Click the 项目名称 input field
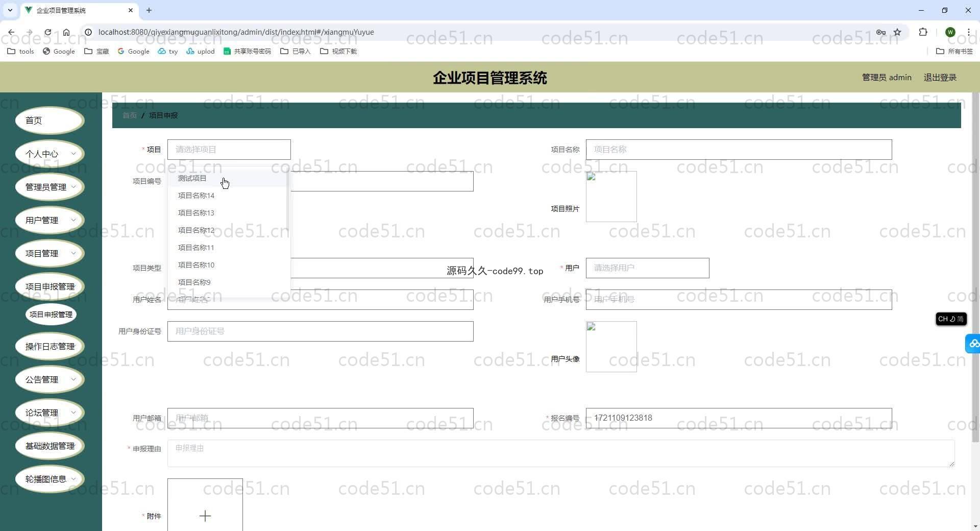The height and width of the screenshot is (531, 980). pyautogui.click(x=739, y=150)
